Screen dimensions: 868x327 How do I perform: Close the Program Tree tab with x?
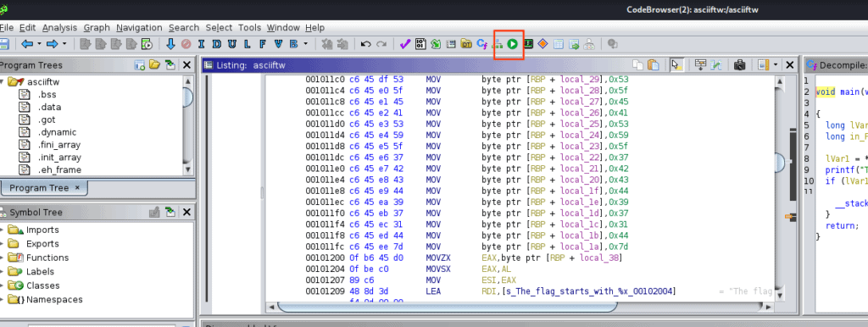coord(77,187)
